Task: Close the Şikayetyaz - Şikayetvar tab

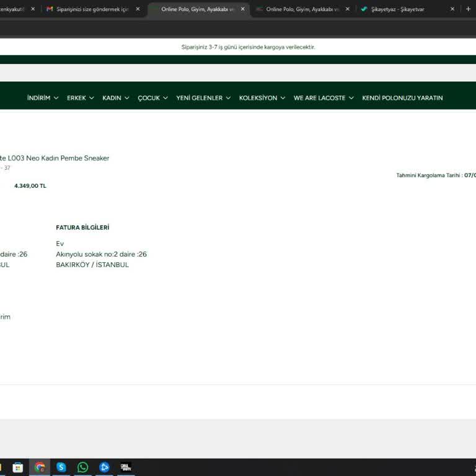Action: click(452, 9)
